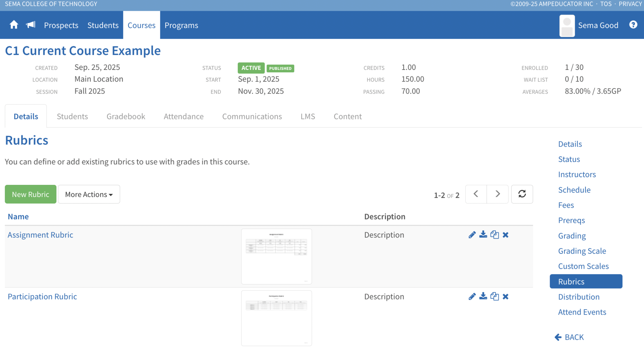Viewport: 644px width, 352px height.
Task: Click the help question mark icon
Action: point(633,25)
